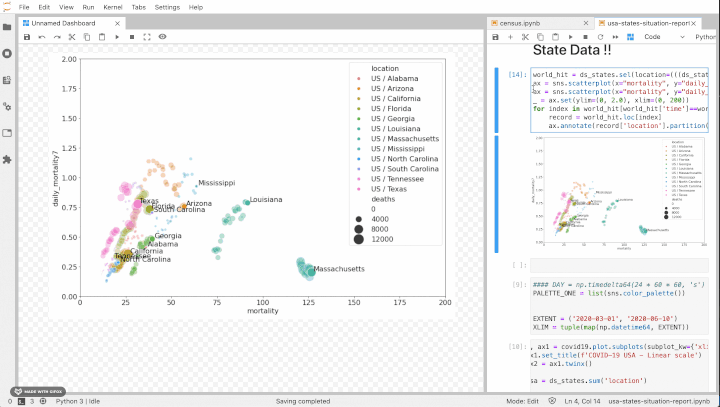Click the Python kernel name in notebook toolbar
Viewport: 720px width, 407px height.
[705, 37]
